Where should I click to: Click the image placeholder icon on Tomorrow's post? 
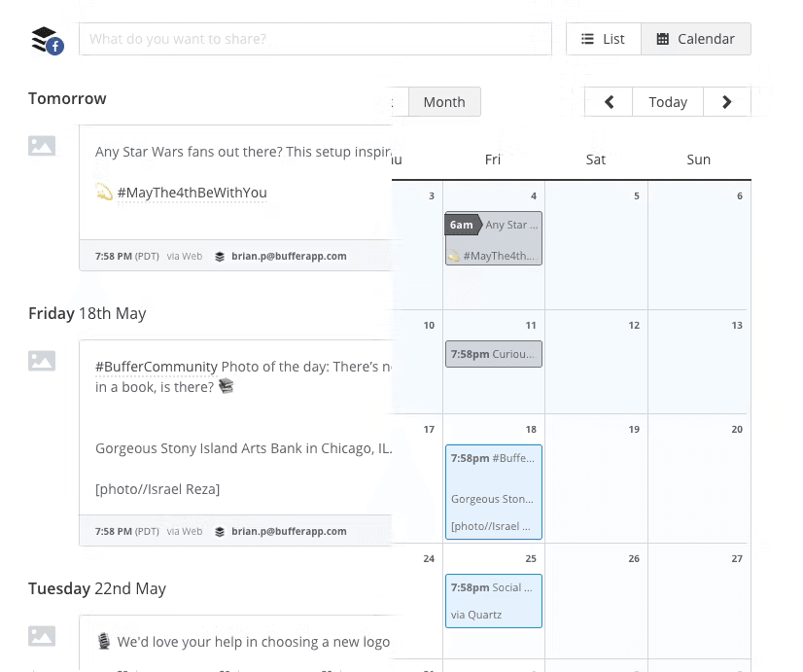(42, 146)
